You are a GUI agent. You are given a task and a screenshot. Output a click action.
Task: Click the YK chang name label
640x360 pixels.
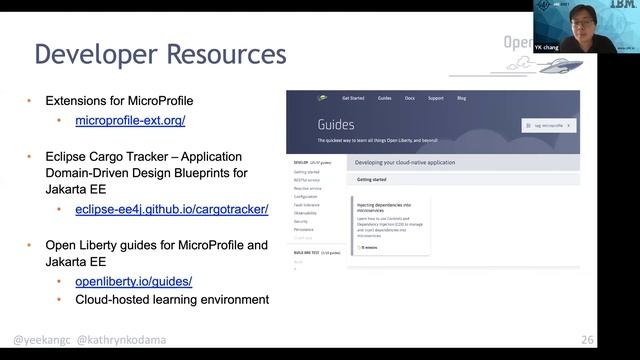547,47
